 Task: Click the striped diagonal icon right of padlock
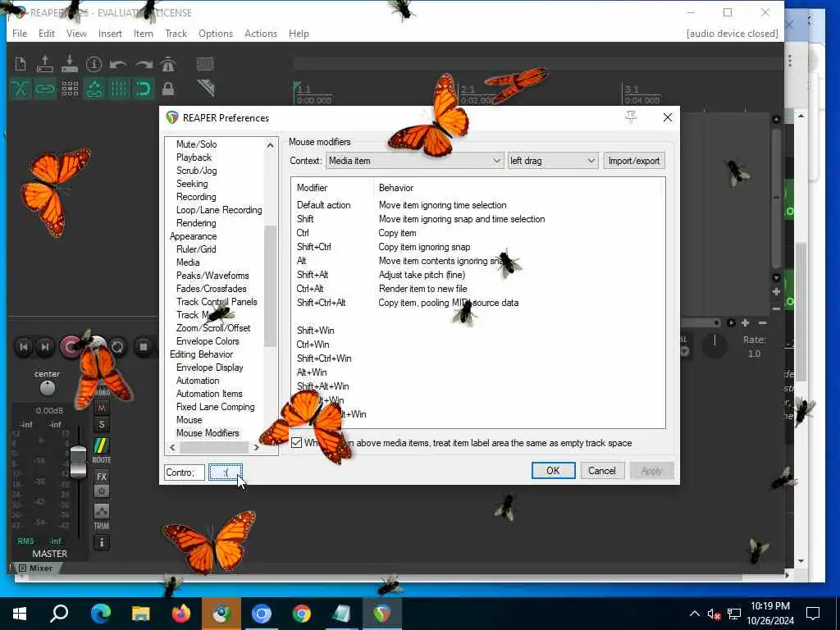click(x=206, y=88)
